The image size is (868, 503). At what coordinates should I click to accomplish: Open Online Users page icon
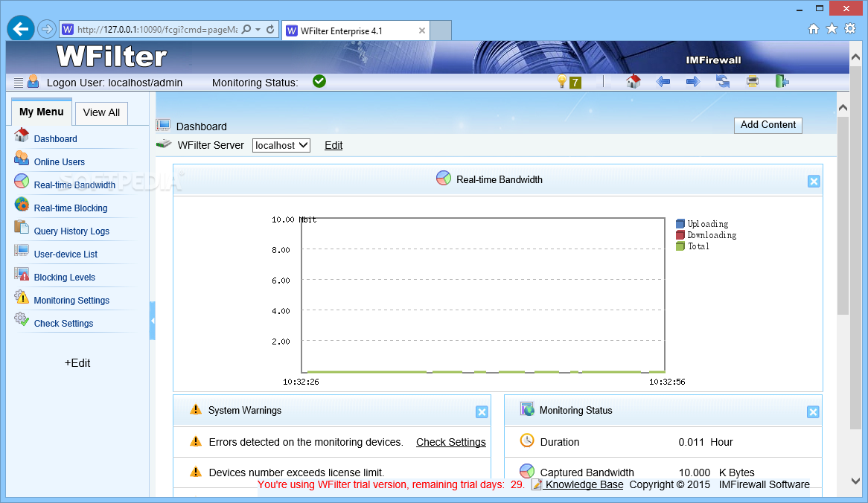pos(22,158)
